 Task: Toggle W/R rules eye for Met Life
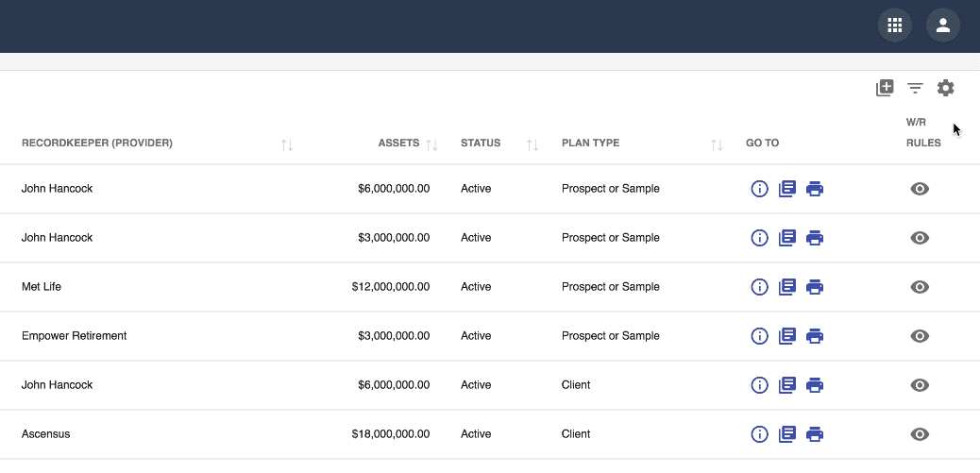[920, 287]
